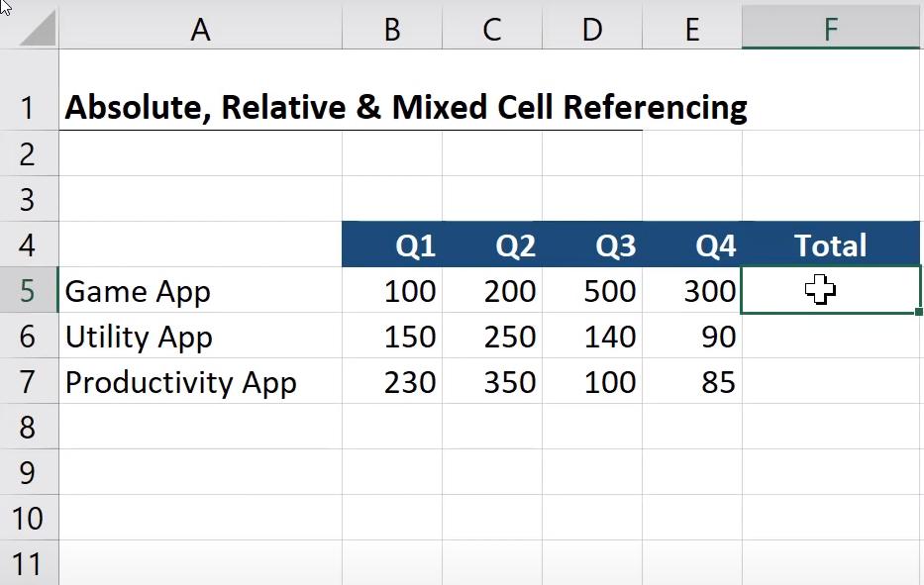This screenshot has width=924, height=585.
Task: Click the title 'Absolute, Relative & Mixed Cell Referencing'
Action: 406,107
